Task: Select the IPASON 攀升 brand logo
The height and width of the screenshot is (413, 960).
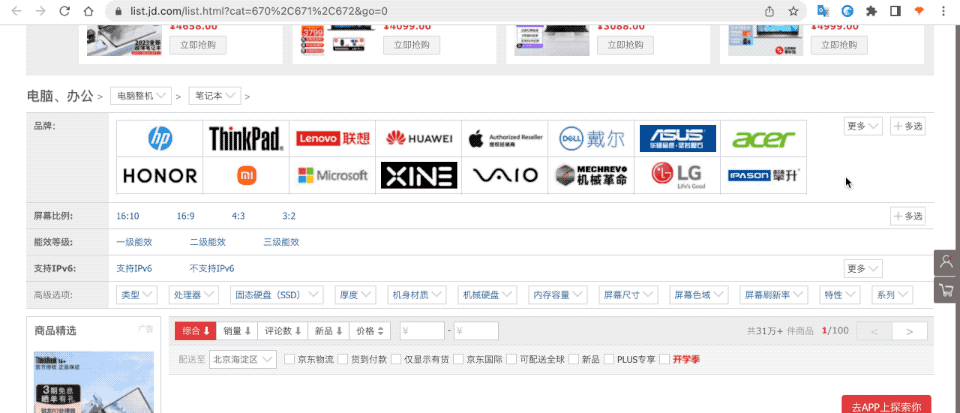Action: 763,176
